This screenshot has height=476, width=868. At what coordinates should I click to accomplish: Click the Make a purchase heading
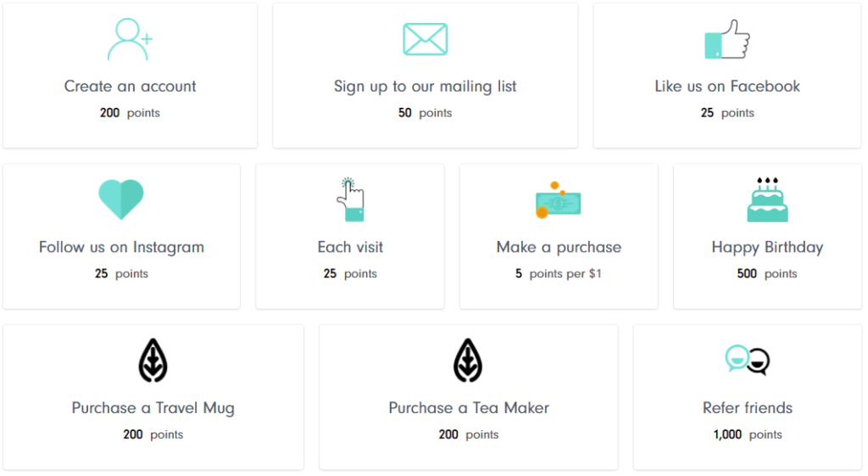click(559, 248)
